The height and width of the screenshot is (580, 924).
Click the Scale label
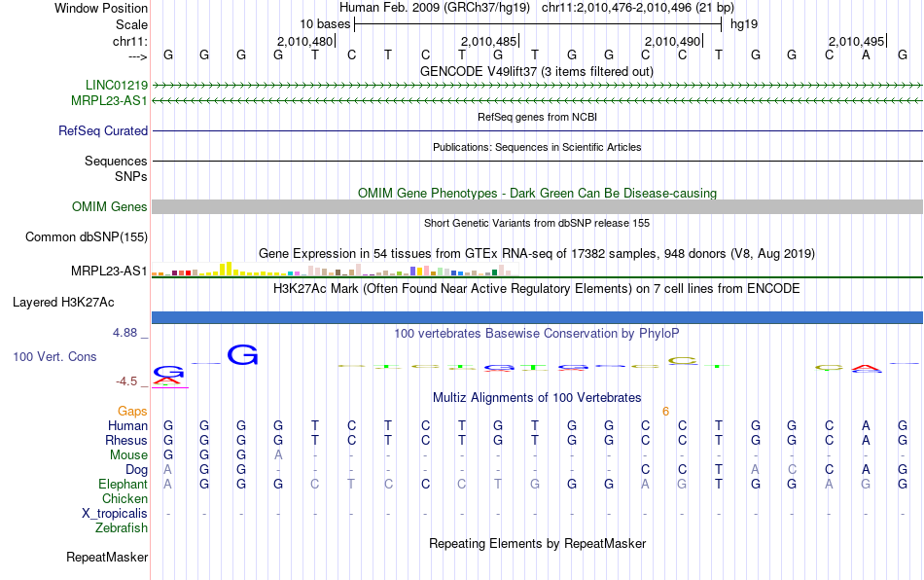click(132, 24)
